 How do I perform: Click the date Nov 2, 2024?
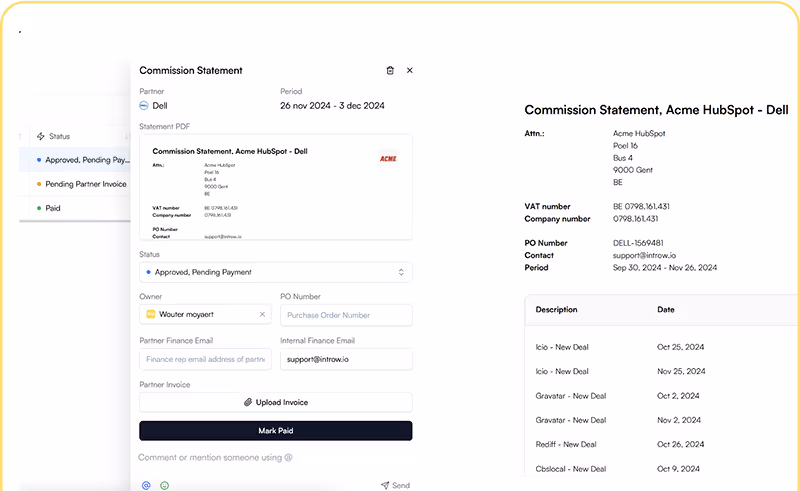(x=679, y=420)
